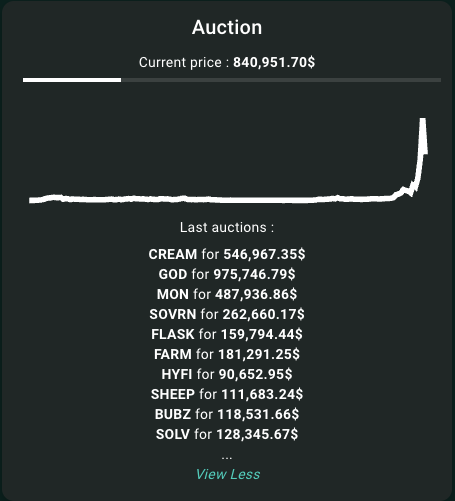Select the MON auction entry
455x501 pixels.
click(227, 294)
